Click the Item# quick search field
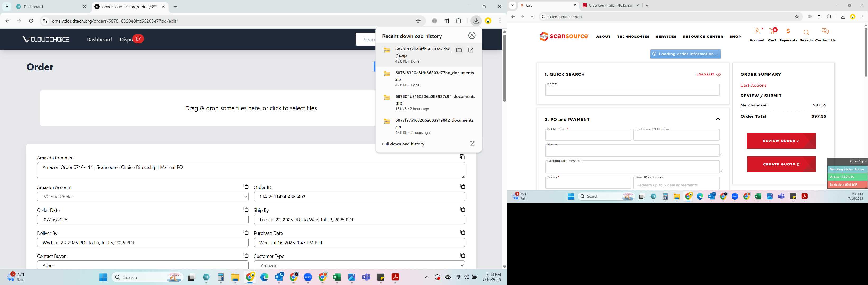Screen dimensions: 868x285 click(x=632, y=90)
